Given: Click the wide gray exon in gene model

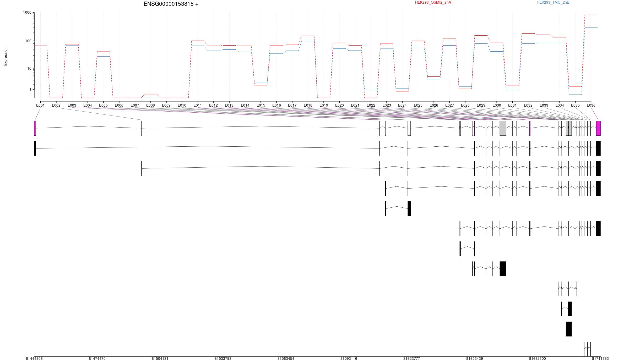Looking at the screenshot, I should (x=503, y=128).
